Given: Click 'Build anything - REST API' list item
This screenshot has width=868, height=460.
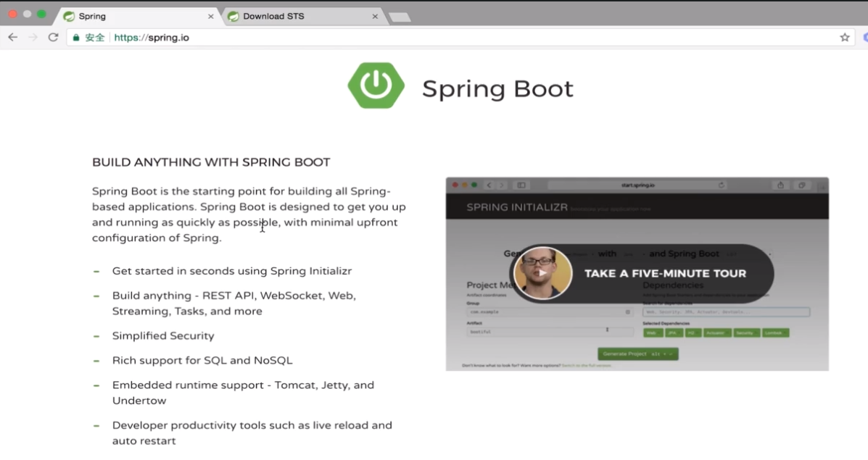Looking at the screenshot, I should pos(234,303).
